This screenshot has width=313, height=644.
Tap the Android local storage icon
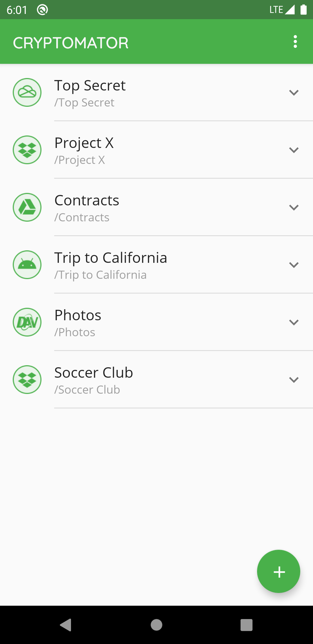pyautogui.click(x=27, y=265)
